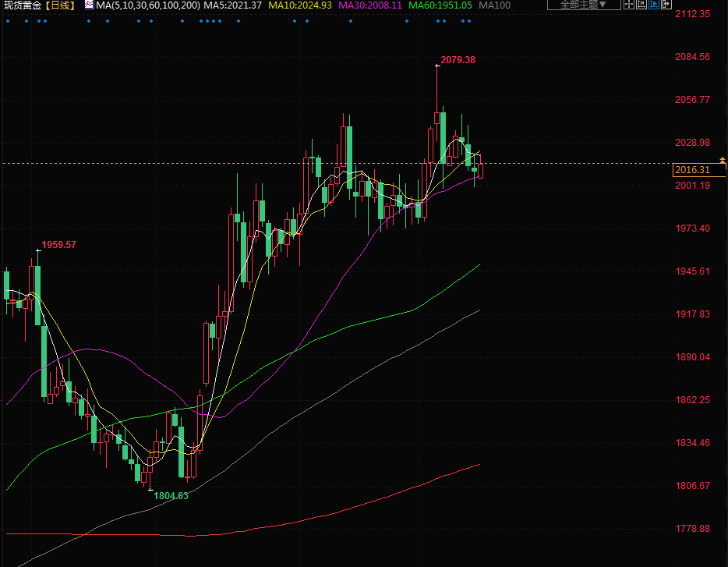Click the MA indicator settings icon
Screen dimensions: 728x567
pyautogui.click(x=88, y=5)
